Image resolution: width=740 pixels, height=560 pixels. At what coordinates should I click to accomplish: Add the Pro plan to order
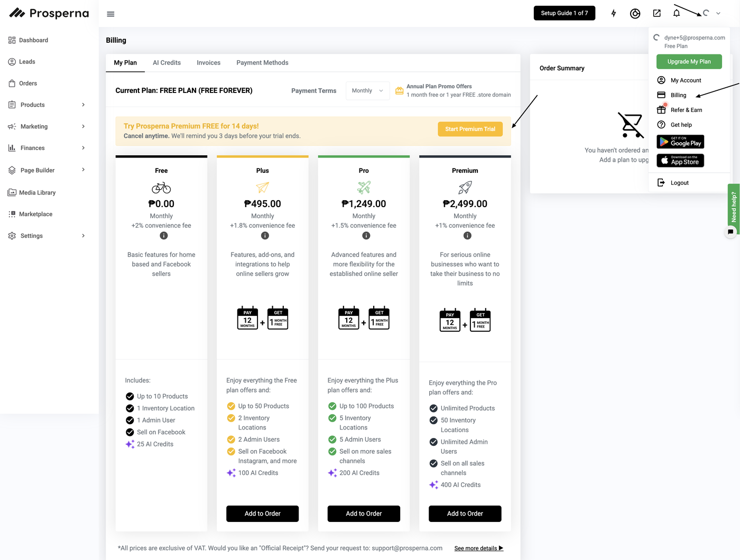tap(364, 514)
